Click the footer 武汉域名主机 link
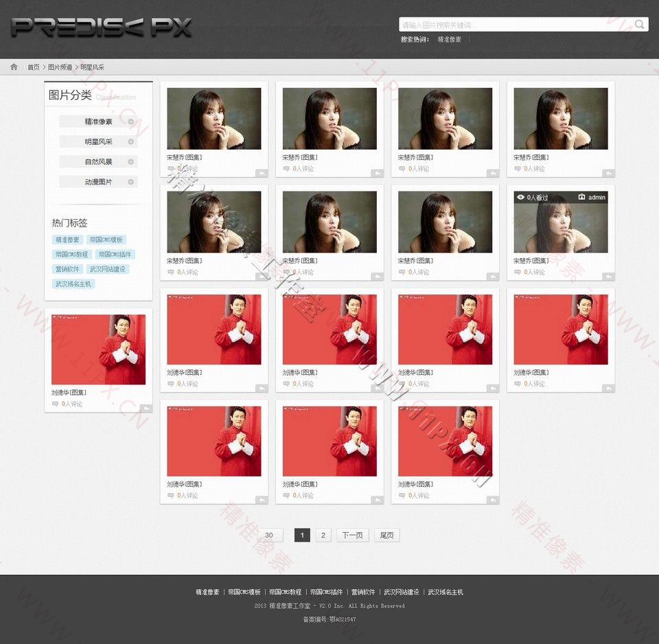 click(x=446, y=593)
